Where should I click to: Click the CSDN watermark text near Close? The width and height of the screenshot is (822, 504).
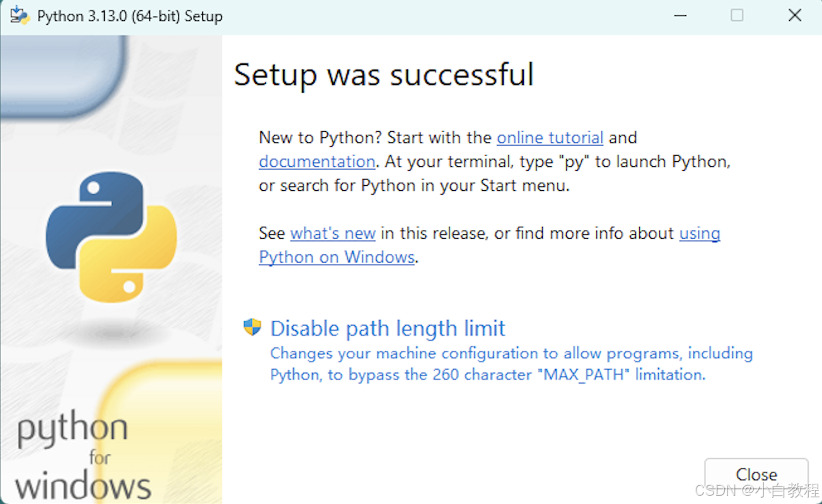pos(756,491)
